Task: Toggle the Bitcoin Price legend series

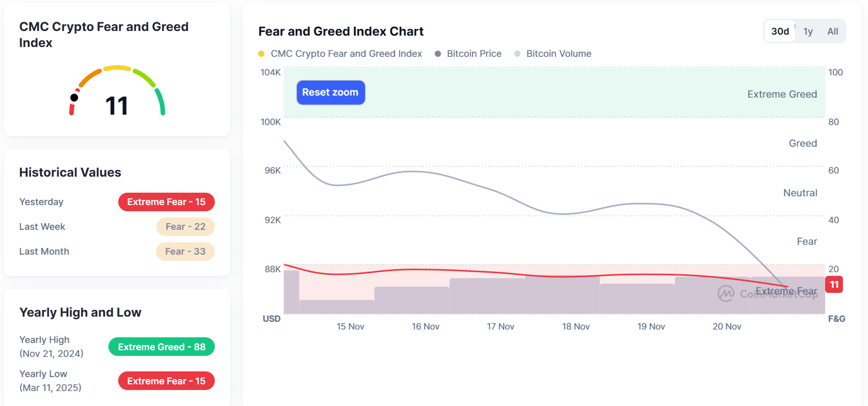Action: [x=474, y=54]
